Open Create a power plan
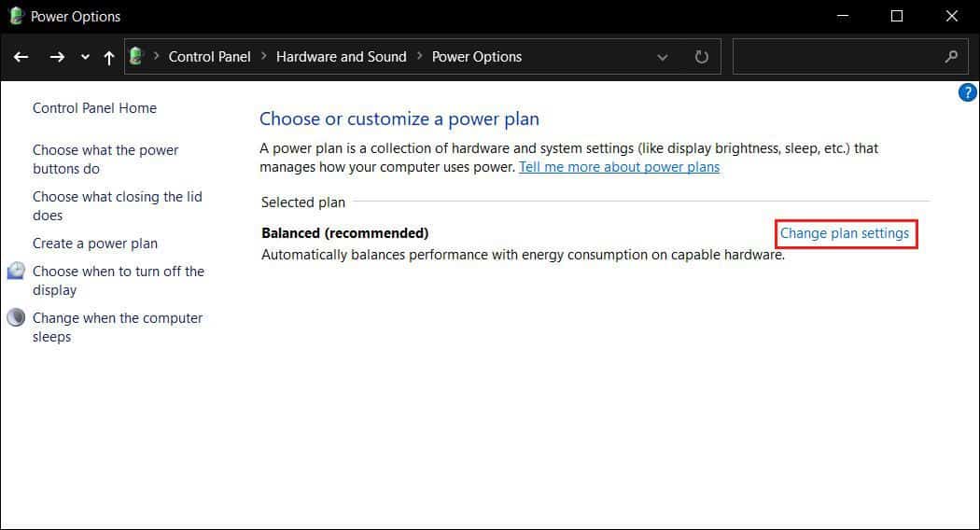 click(95, 244)
